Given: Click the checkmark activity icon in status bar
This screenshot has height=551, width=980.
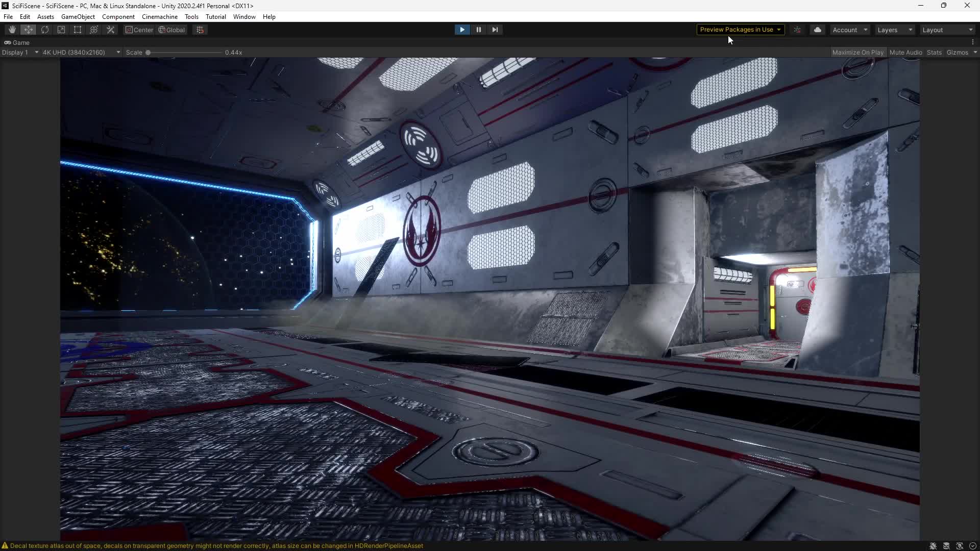Looking at the screenshot, I should pos(973,546).
